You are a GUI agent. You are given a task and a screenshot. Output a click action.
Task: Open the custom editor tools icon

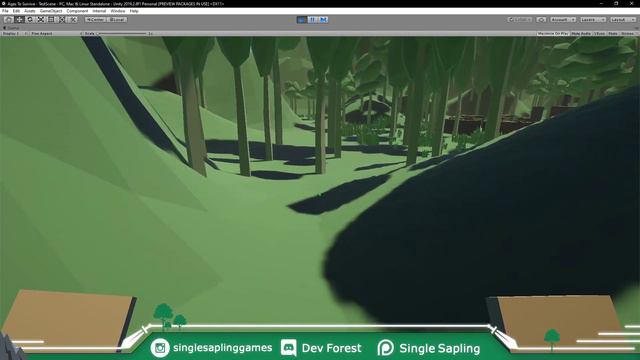click(x=73, y=20)
